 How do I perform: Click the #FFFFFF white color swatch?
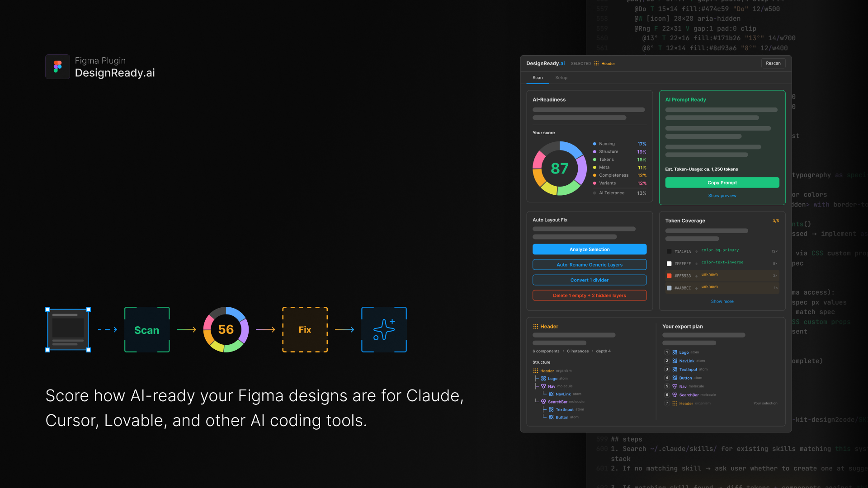pyautogui.click(x=669, y=263)
